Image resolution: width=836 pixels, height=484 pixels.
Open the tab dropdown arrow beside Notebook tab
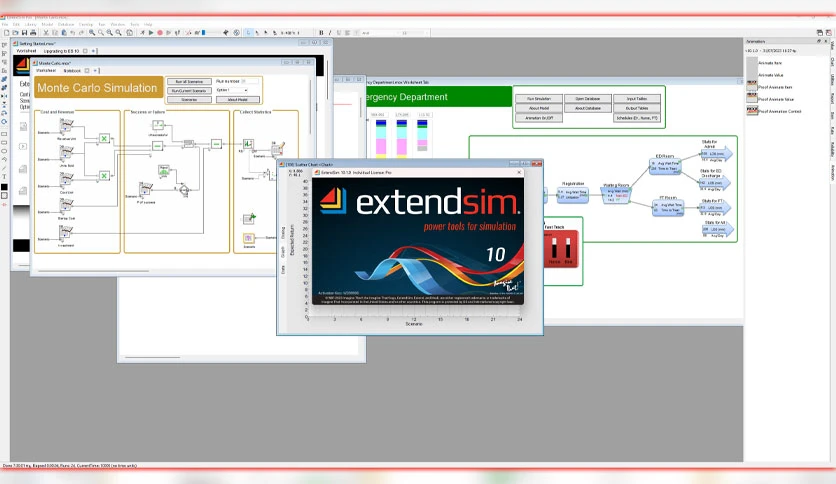pyautogui.click(x=95, y=70)
